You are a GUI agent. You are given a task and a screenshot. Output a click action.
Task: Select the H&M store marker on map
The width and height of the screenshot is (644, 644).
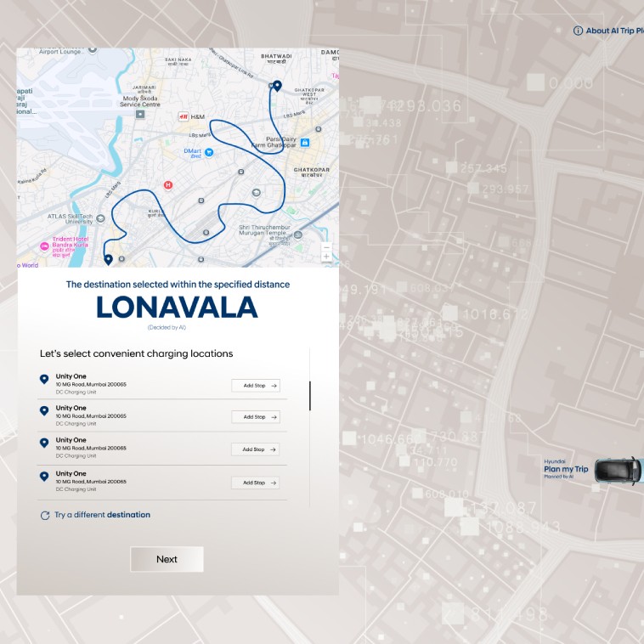pyautogui.click(x=182, y=116)
